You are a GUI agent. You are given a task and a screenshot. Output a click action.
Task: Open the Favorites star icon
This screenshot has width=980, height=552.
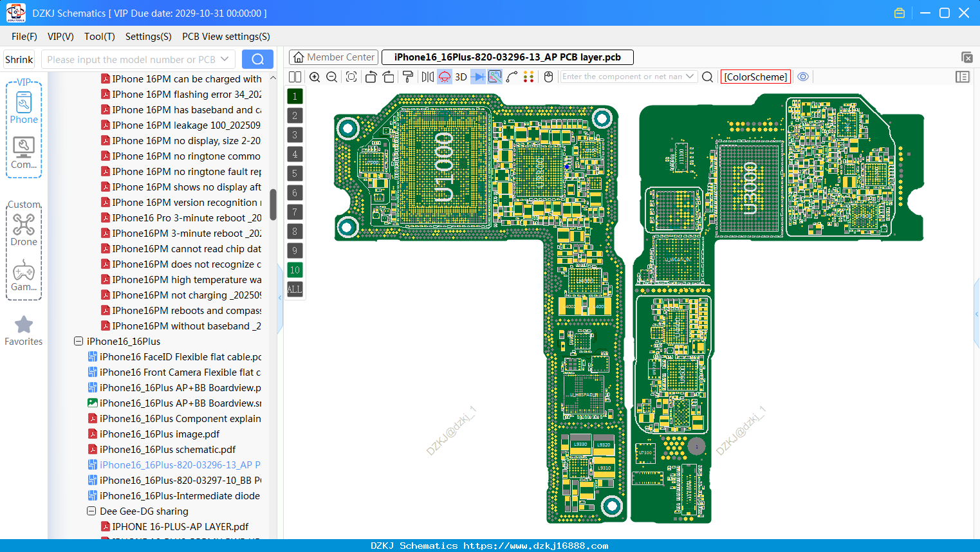pos(24,331)
